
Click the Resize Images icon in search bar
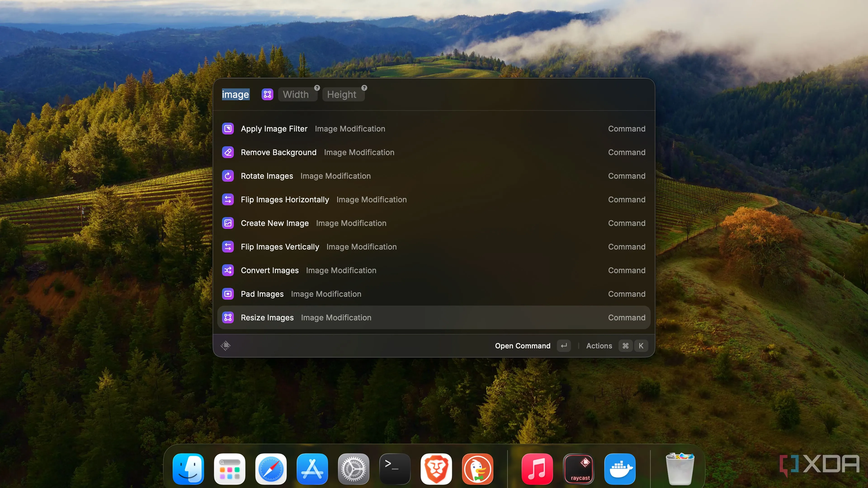[x=267, y=94]
